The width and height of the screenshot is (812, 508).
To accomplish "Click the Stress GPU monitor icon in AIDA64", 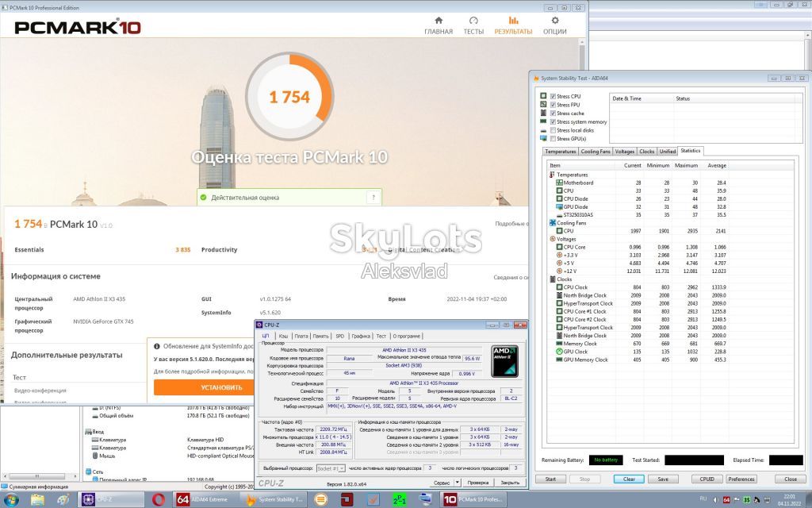I will tap(543, 138).
